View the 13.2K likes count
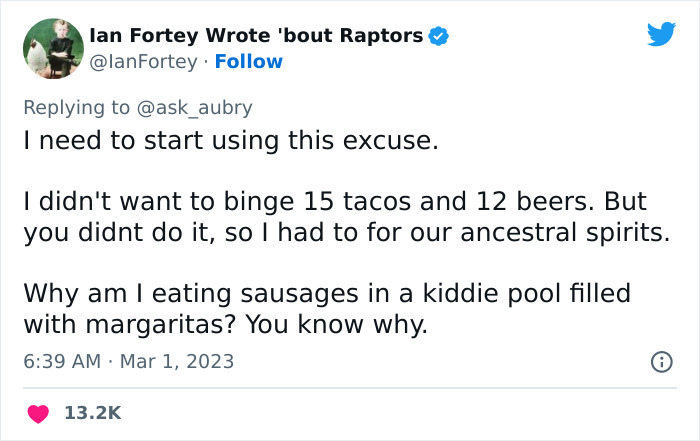Screen dimensions: 700x441 click(93, 412)
